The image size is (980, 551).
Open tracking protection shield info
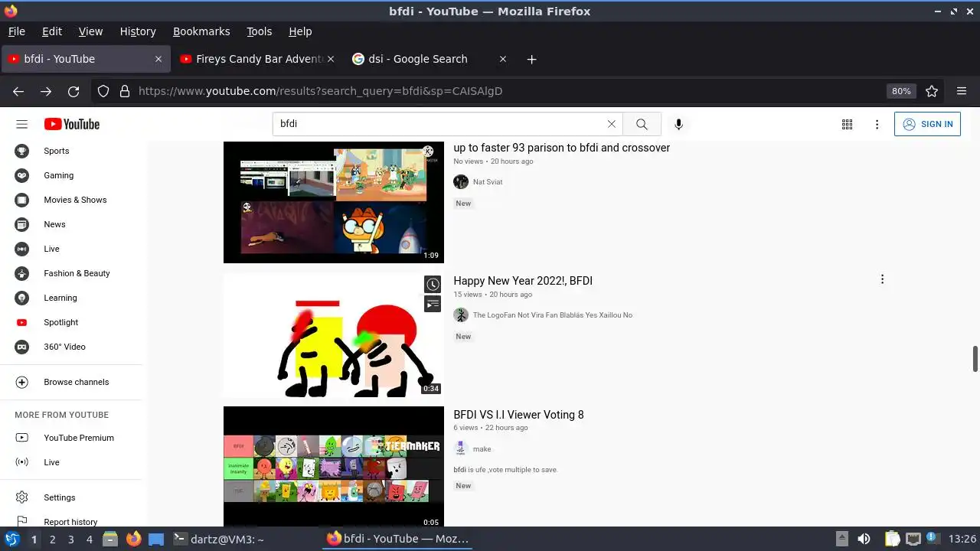point(103,91)
